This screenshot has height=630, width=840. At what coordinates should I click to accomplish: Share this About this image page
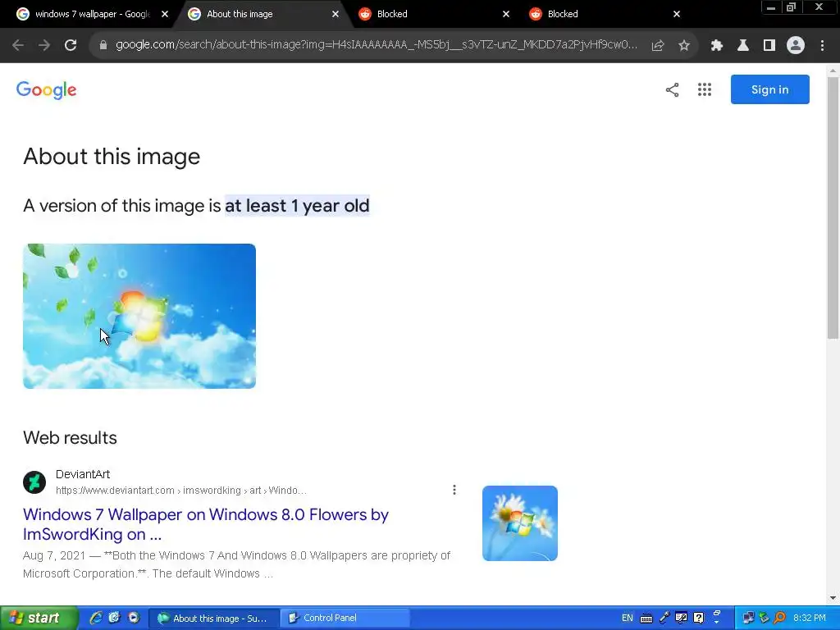(x=673, y=90)
